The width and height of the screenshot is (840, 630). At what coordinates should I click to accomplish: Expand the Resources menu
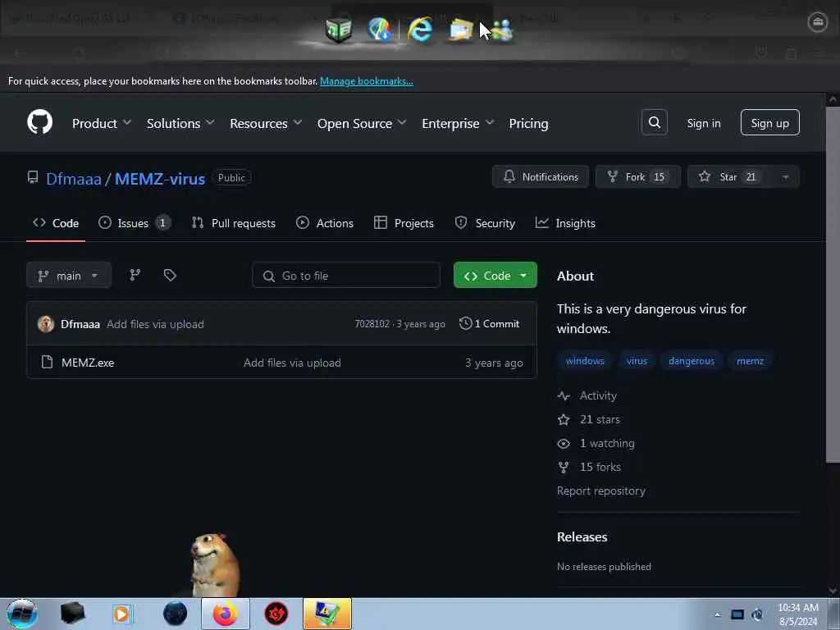point(267,123)
